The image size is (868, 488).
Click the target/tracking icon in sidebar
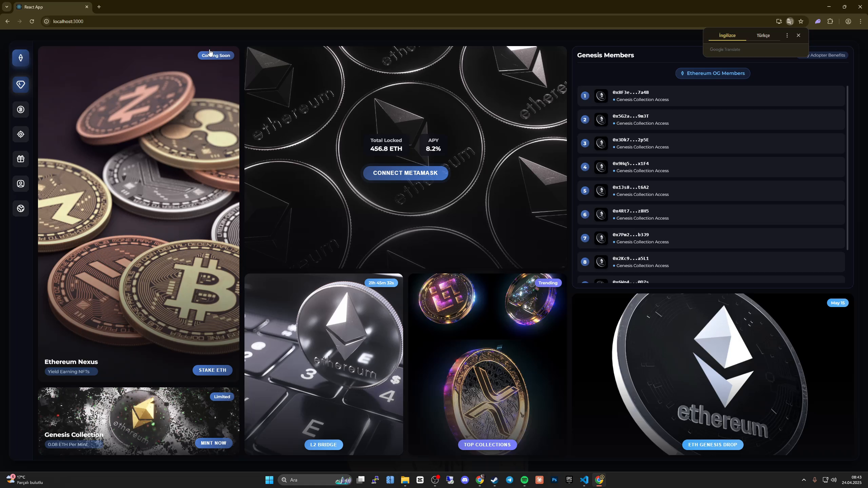tap(21, 134)
